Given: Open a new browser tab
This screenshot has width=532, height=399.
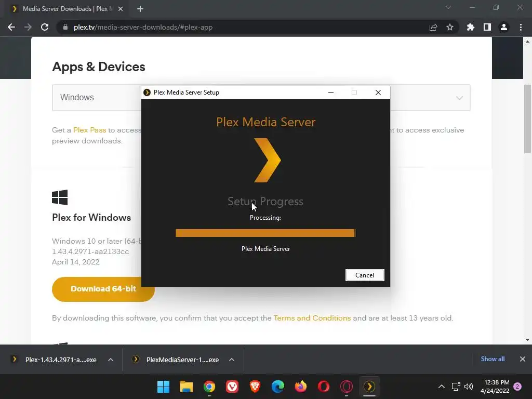Looking at the screenshot, I should (140, 9).
